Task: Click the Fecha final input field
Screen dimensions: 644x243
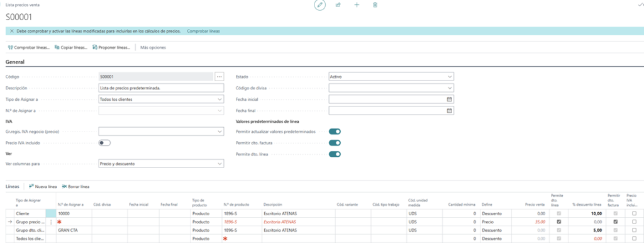Action: coord(387,111)
